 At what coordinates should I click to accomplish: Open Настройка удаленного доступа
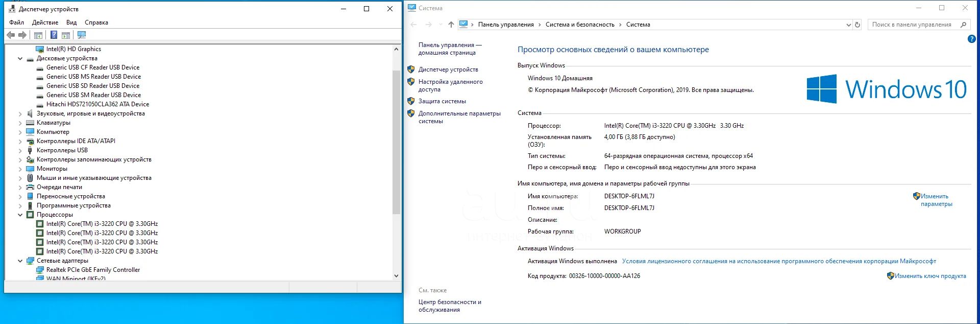tap(450, 85)
